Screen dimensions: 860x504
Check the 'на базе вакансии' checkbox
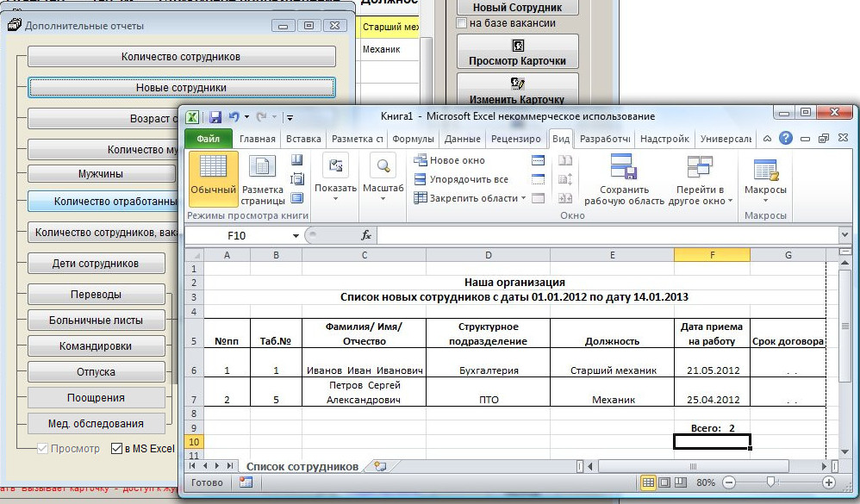(x=462, y=23)
